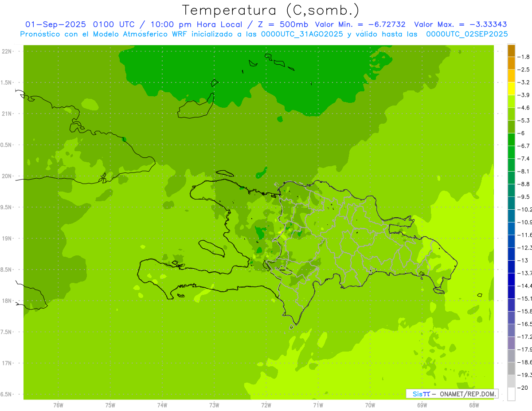The width and height of the screenshot is (532, 411).
Task: Click the '17N' latitude label
Action: tap(7, 363)
